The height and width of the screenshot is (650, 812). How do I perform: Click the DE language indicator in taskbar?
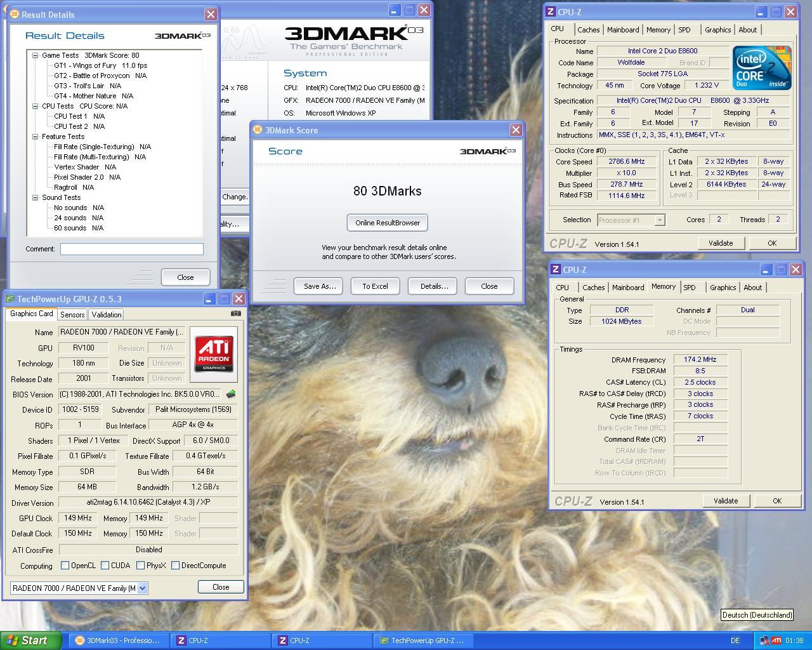[x=735, y=640]
